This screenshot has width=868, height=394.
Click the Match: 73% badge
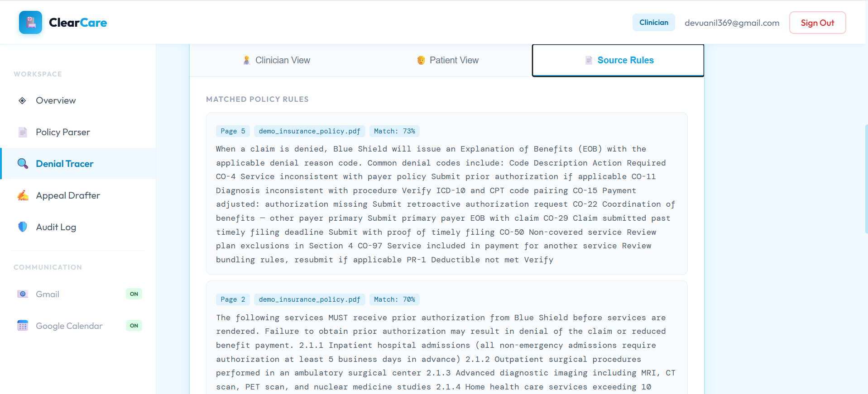[x=394, y=131]
